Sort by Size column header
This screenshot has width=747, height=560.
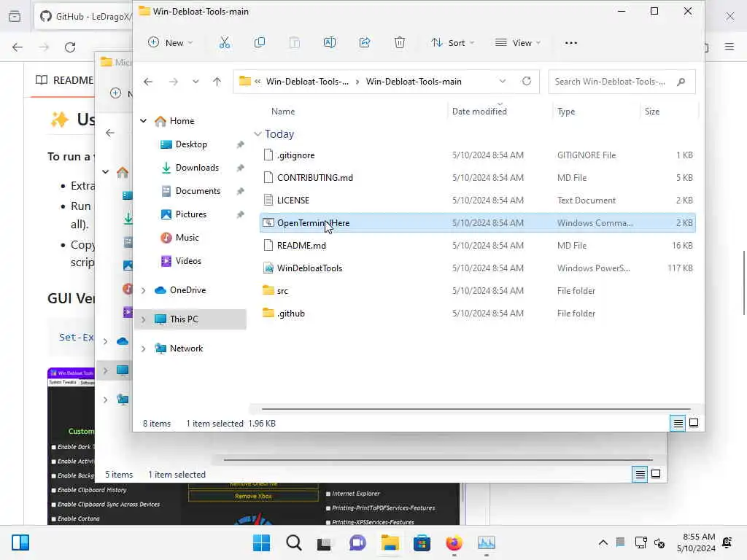651,112
